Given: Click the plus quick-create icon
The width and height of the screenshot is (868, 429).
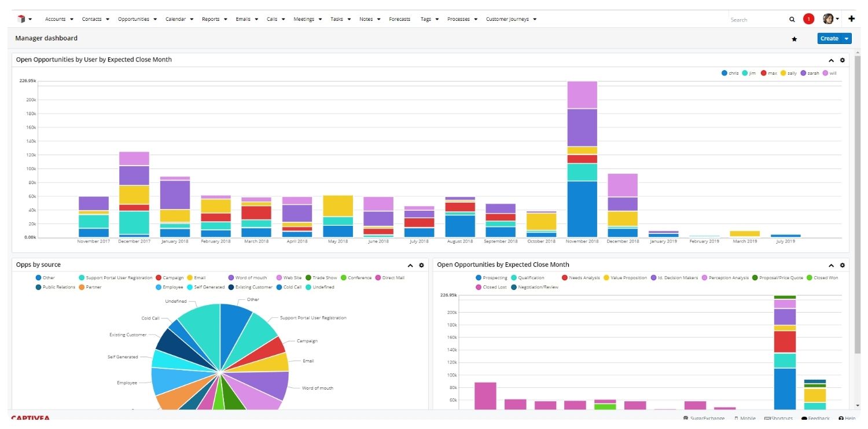Looking at the screenshot, I should point(851,19).
